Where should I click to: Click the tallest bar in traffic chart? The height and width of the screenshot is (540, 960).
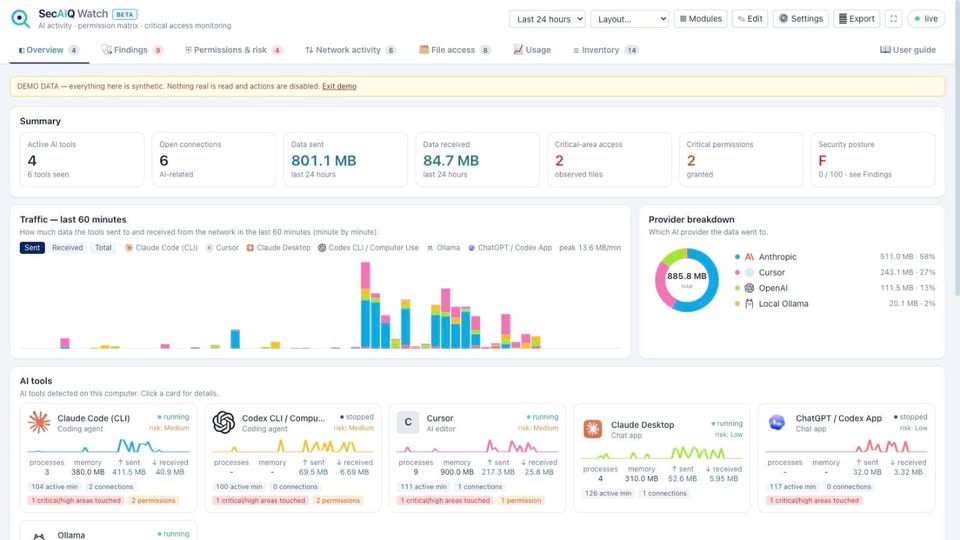click(366, 305)
